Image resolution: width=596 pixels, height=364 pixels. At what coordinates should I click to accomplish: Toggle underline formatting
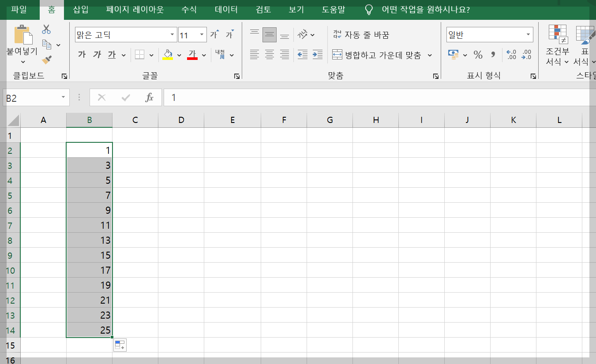[111, 55]
